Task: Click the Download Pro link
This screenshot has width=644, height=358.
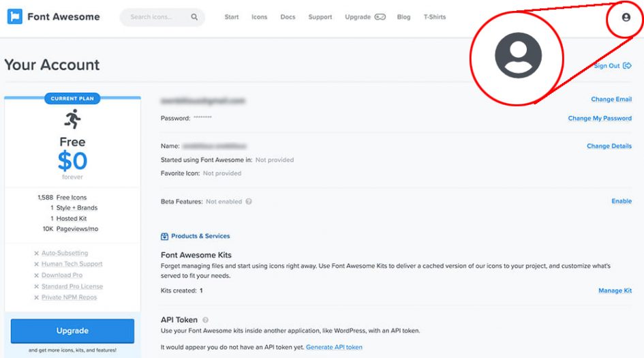Action: (62, 275)
